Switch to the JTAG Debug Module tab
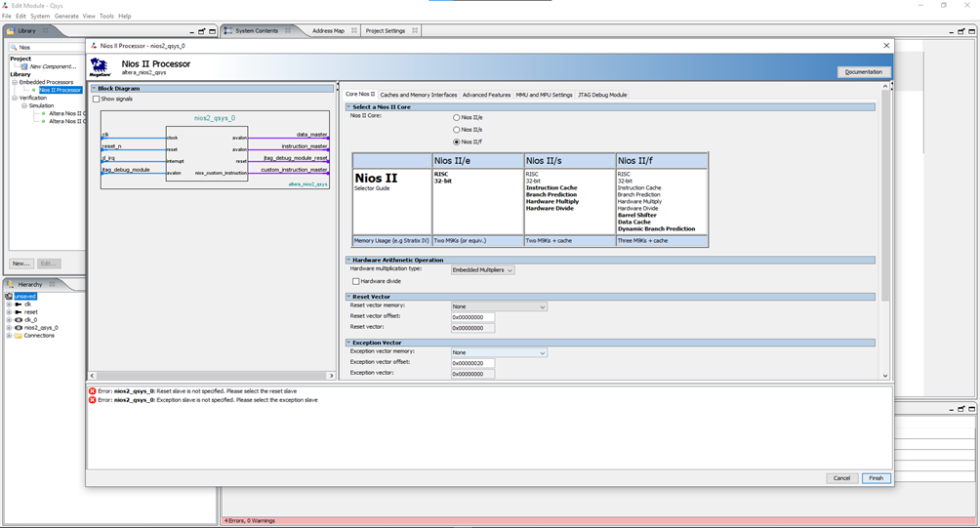The image size is (980, 528). 602,95
